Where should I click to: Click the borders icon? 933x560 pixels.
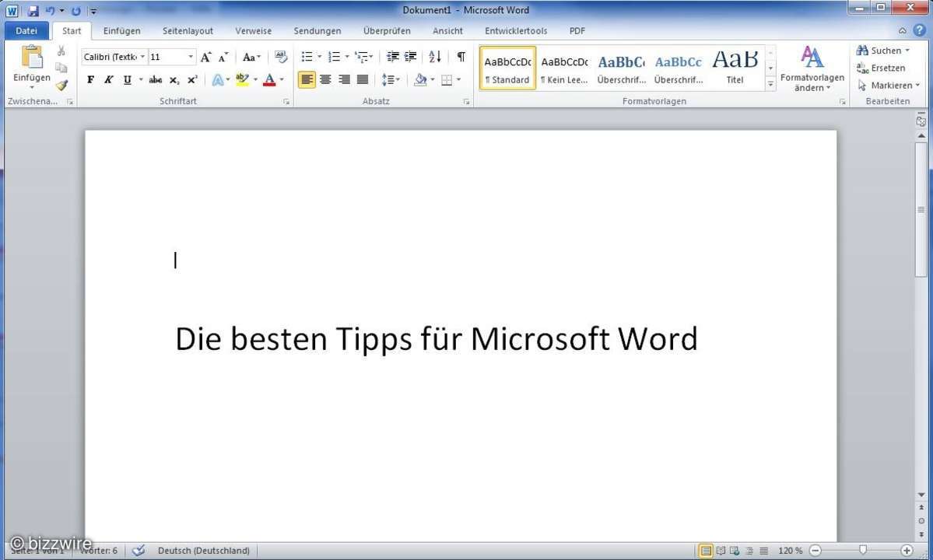tap(447, 79)
